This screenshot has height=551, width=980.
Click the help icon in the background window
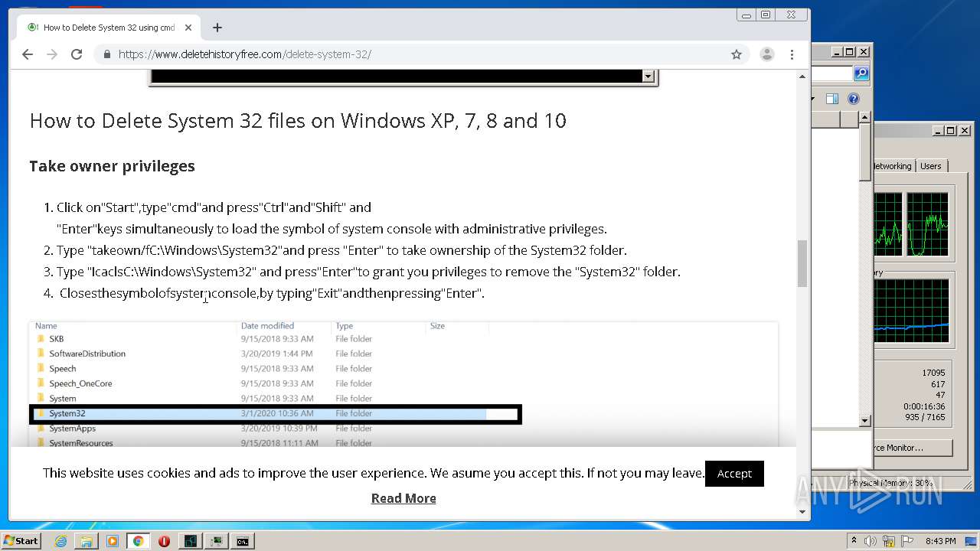point(854,99)
